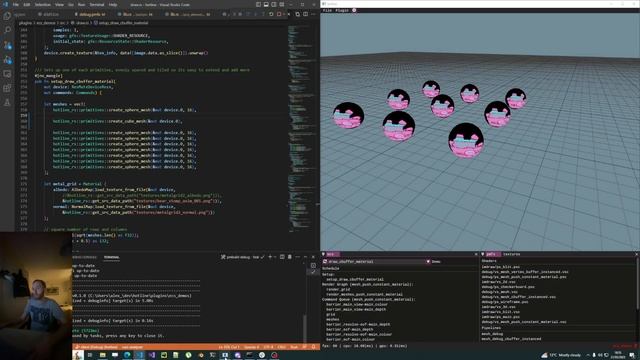Click the notification bell in VS Code status bar
Image resolution: width=640 pixels, height=360 pixels.
click(313, 347)
